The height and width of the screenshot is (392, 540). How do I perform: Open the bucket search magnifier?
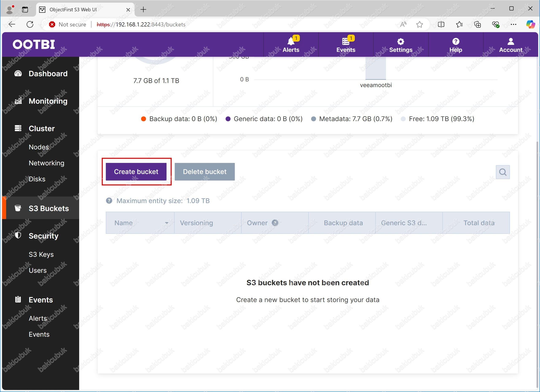(x=503, y=172)
